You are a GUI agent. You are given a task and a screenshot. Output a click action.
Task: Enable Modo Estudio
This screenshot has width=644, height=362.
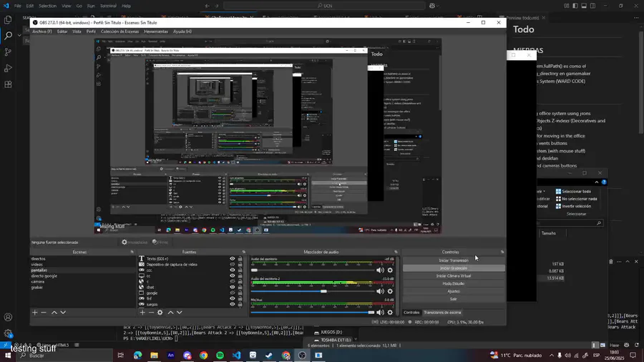pyautogui.click(x=454, y=283)
